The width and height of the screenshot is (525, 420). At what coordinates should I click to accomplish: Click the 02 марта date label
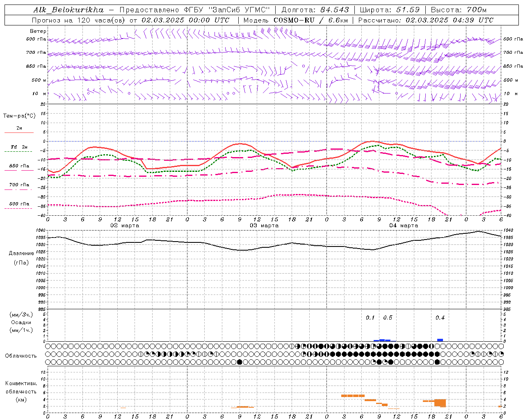[x=125, y=225]
